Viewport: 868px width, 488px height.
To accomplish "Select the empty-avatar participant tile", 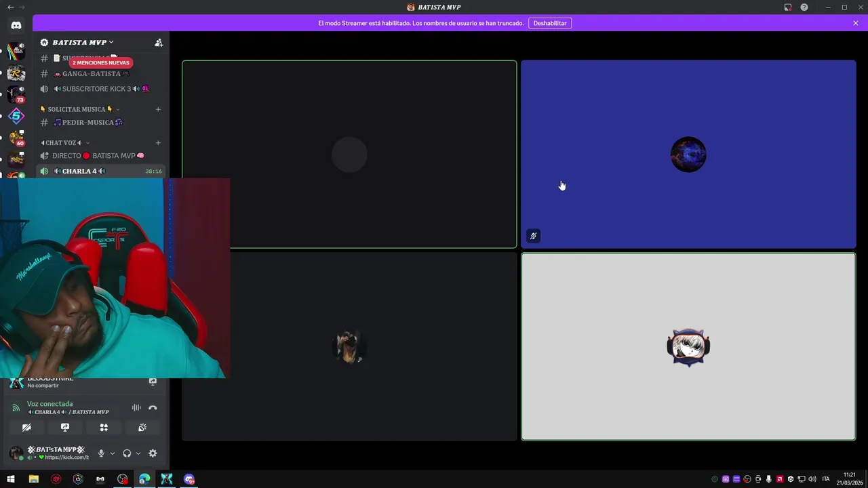I will 349,155.
